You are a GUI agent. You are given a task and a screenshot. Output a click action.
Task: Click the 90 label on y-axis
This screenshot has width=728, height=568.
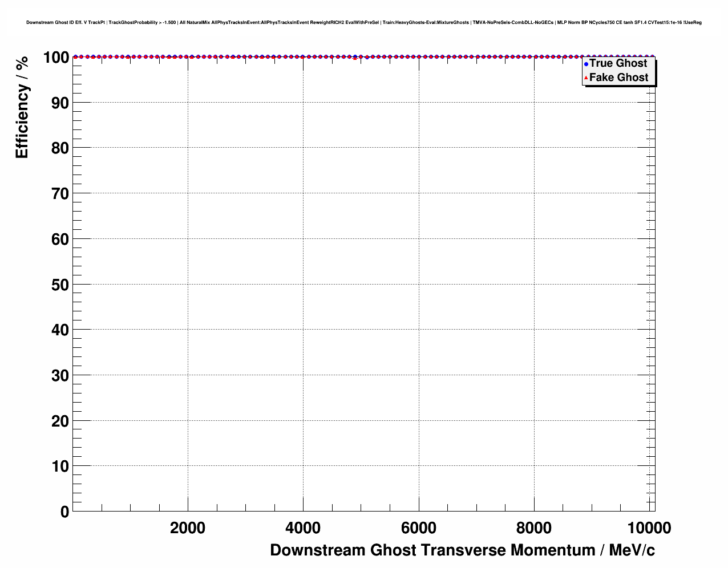tap(60, 103)
